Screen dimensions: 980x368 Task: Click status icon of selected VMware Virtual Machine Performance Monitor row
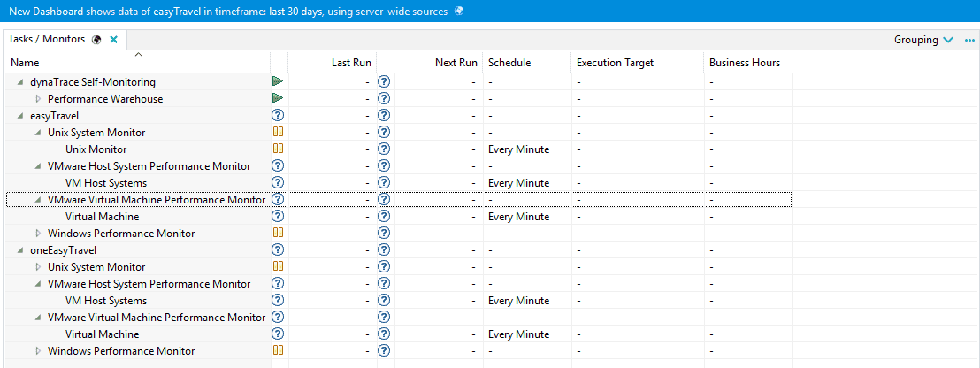(278, 199)
